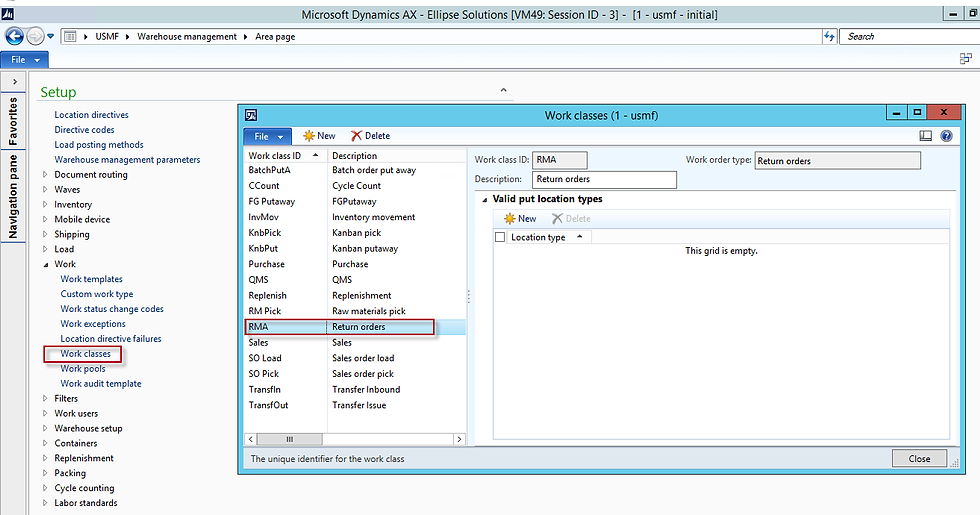The image size is (980, 515).
Task: Select the TransfOut work class row
Action: [x=355, y=405]
